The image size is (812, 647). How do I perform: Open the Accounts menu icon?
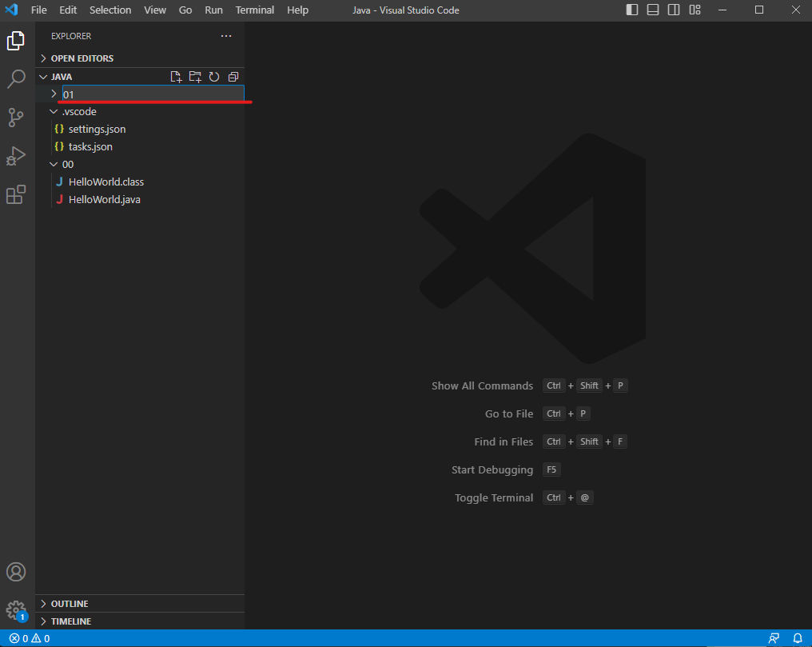click(x=16, y=572)
